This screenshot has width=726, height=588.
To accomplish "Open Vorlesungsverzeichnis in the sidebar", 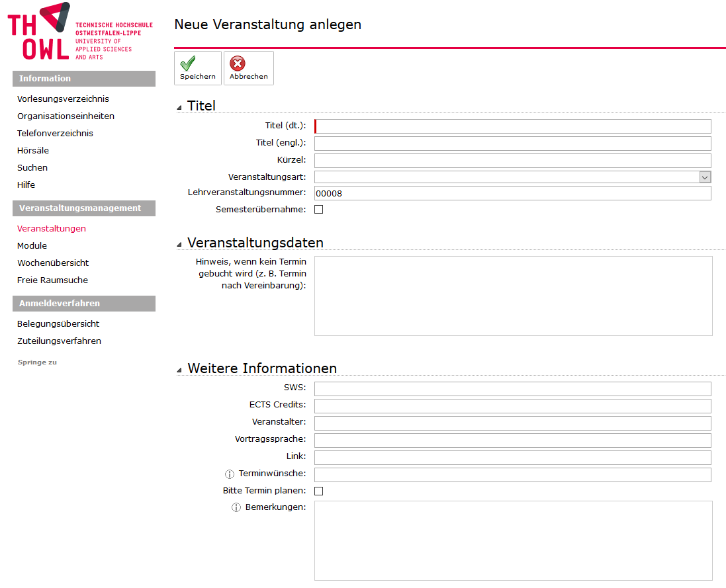I will click(x=63, y=99).
